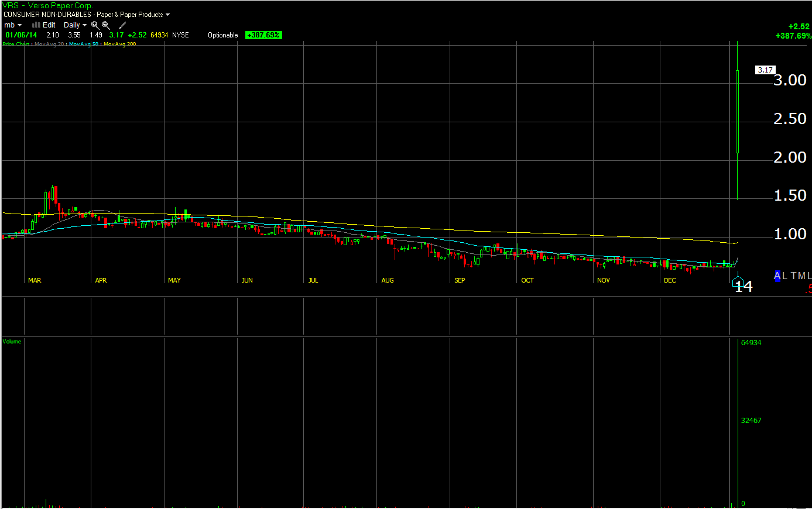Click the low price 1.49
Screen dimensions: 812x509
tap(96, 35)
